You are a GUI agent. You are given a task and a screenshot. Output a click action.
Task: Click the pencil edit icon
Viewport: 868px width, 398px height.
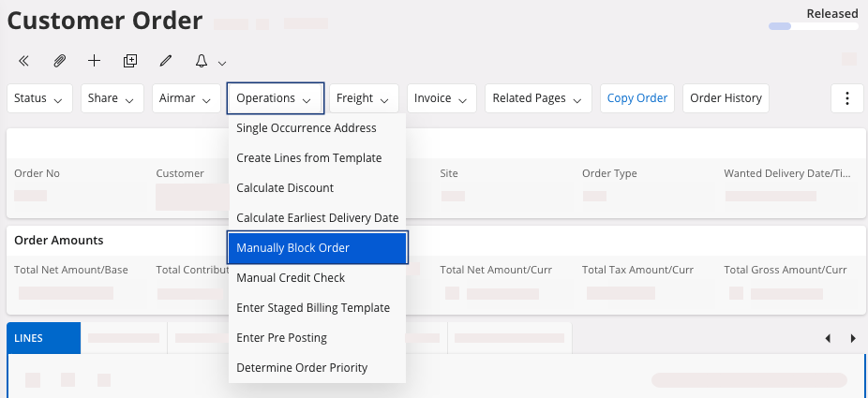[166, 61]
